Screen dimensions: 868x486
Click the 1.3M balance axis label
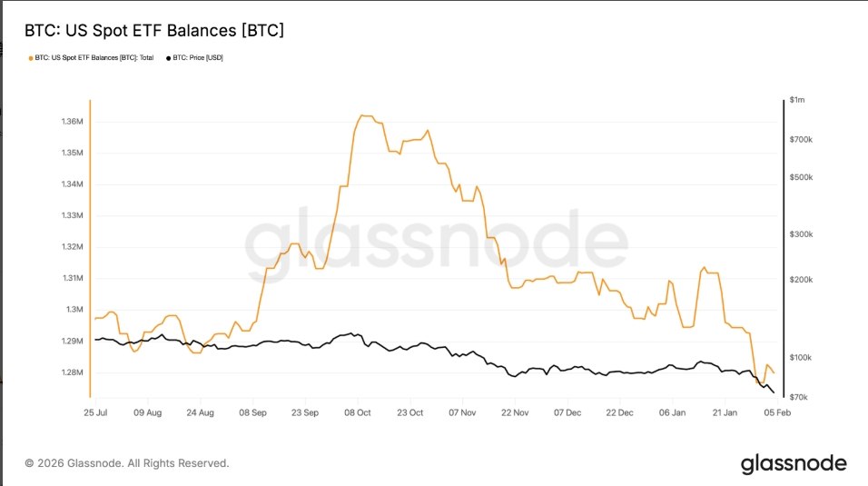tap(74, 310)
